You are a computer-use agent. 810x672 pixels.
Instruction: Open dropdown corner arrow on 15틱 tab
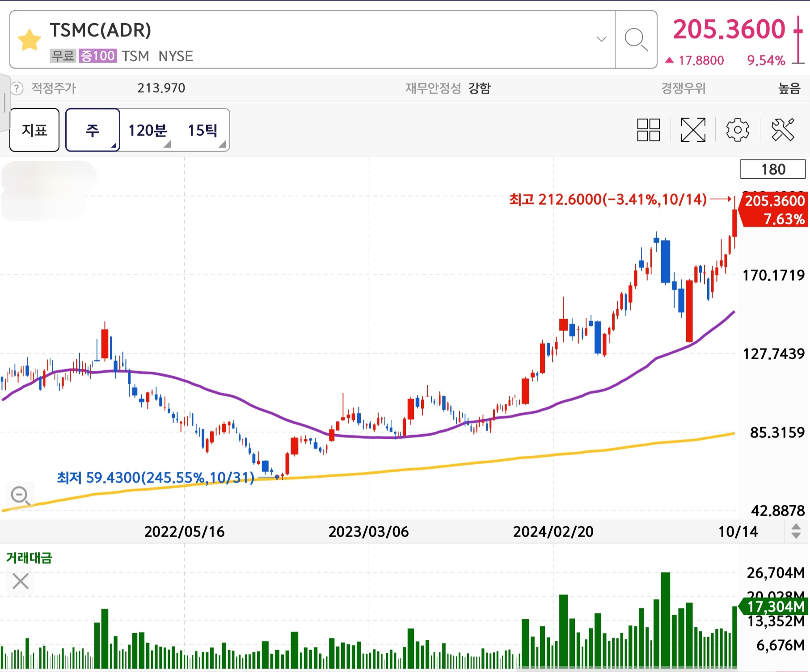pyautogui.click(x=222, y=144)
